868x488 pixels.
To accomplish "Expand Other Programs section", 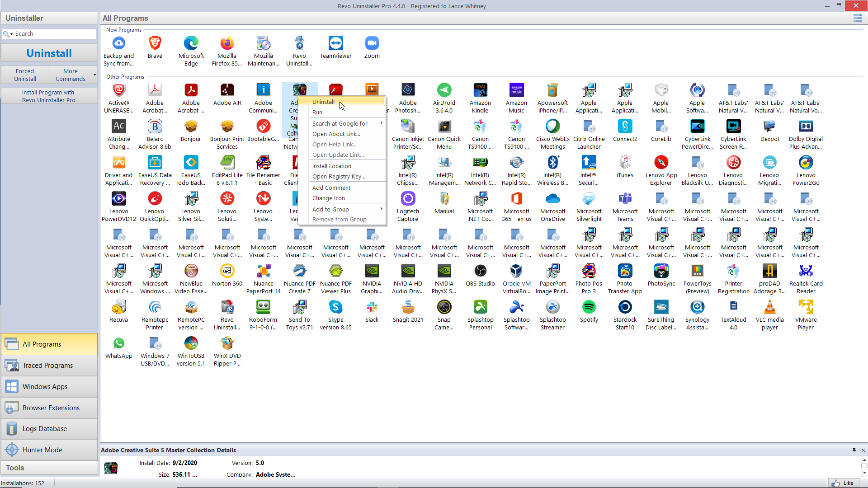I will pyautogui.click(x=125, y=76).
